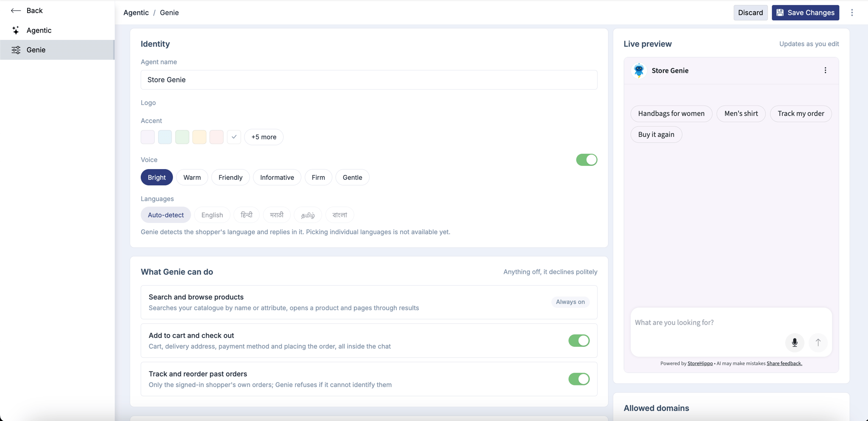Pick the pale pink accent swatch
The height and width of the screenshot is (421, 868).
point(217,137)
